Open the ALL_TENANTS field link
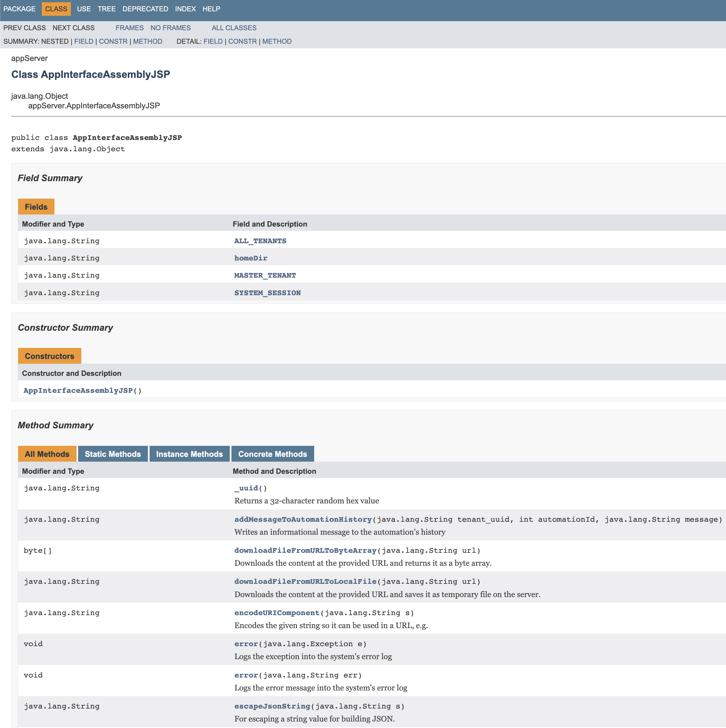Image resolution: width=726 pixels, height=728 pixels. [260, 241]
